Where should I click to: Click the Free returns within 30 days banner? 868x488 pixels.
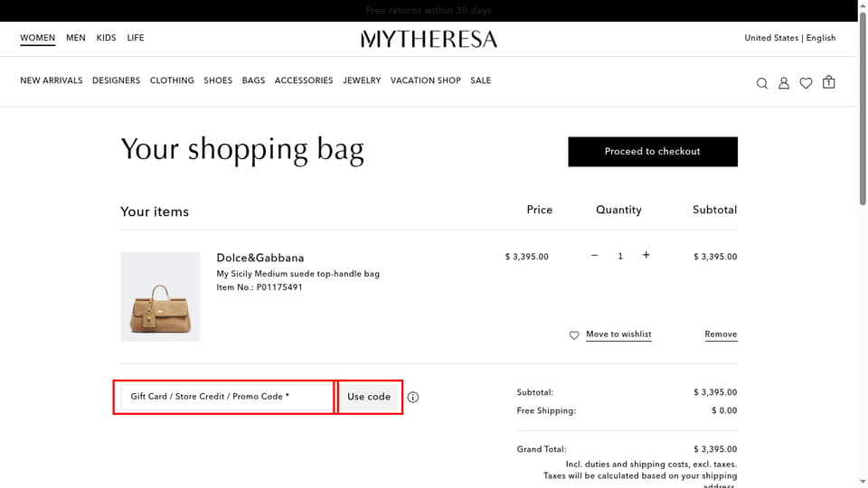[x=429, y=11]
